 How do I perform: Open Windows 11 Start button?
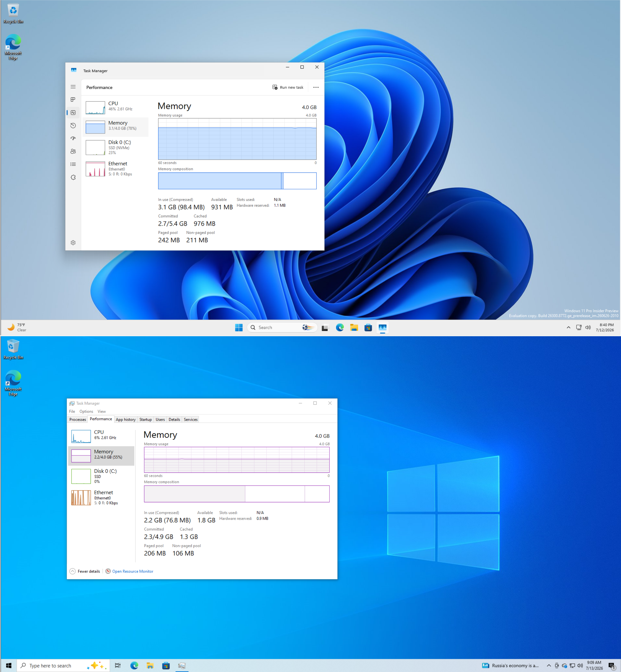click(238, 327)
